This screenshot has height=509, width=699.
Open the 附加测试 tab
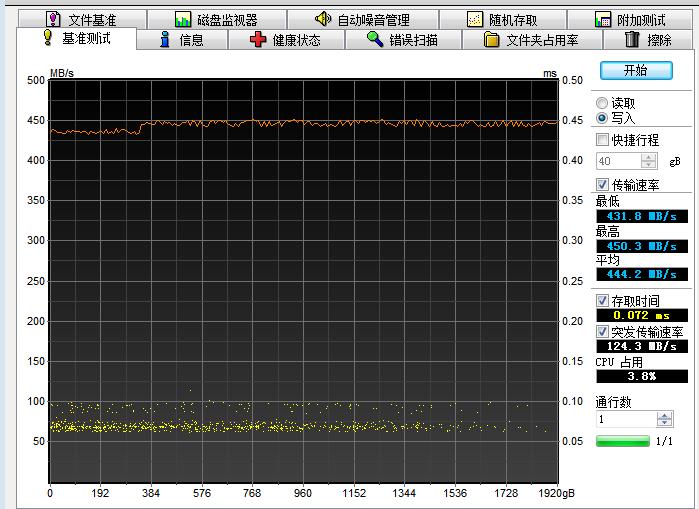pyautogui.click(x=630, y=20)
